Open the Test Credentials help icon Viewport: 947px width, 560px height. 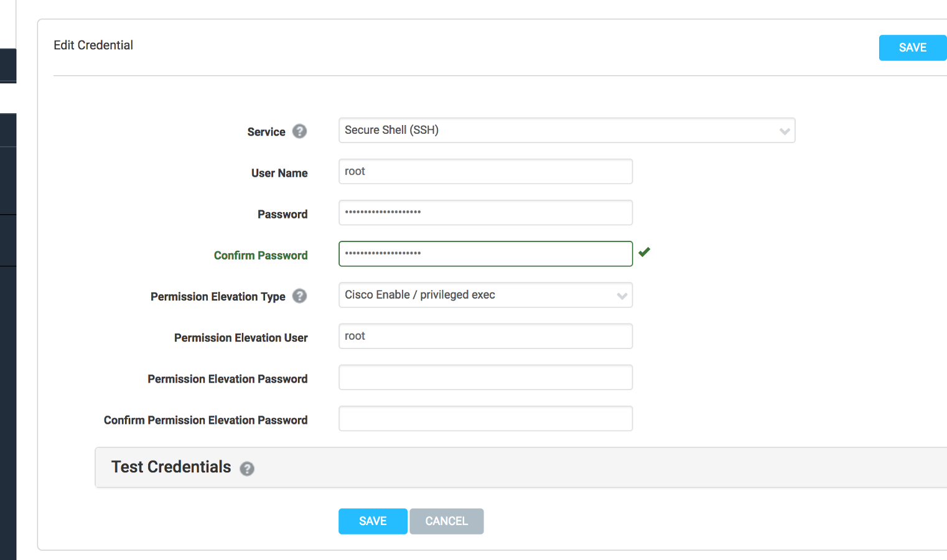click(x=247, y=469)
